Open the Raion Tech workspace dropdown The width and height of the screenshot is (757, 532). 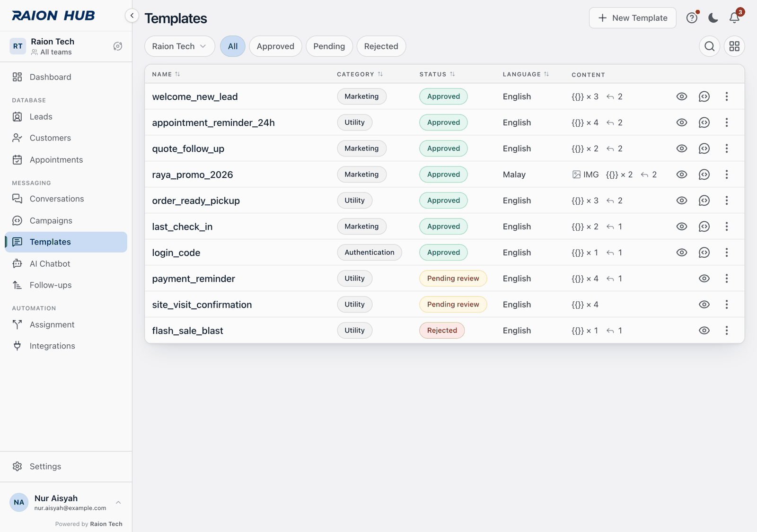point(180,46)
